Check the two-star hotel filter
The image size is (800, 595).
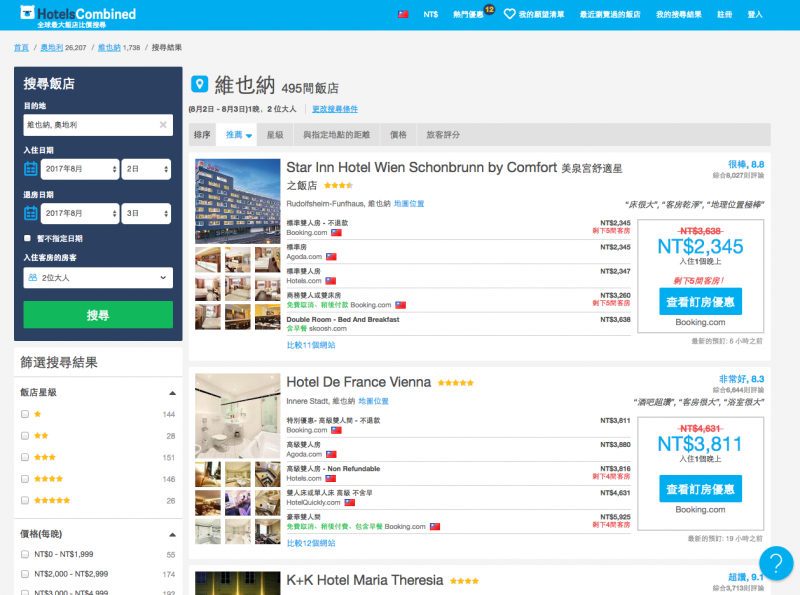[25, 436]
